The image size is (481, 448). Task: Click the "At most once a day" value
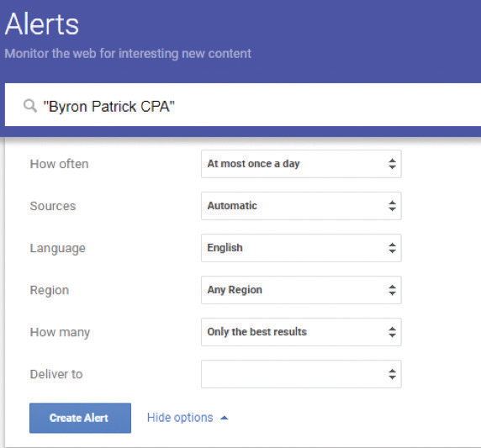253,164
